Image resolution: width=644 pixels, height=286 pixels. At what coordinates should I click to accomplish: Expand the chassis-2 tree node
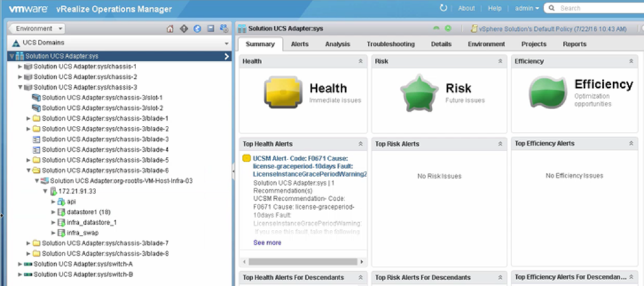[20, 77]
